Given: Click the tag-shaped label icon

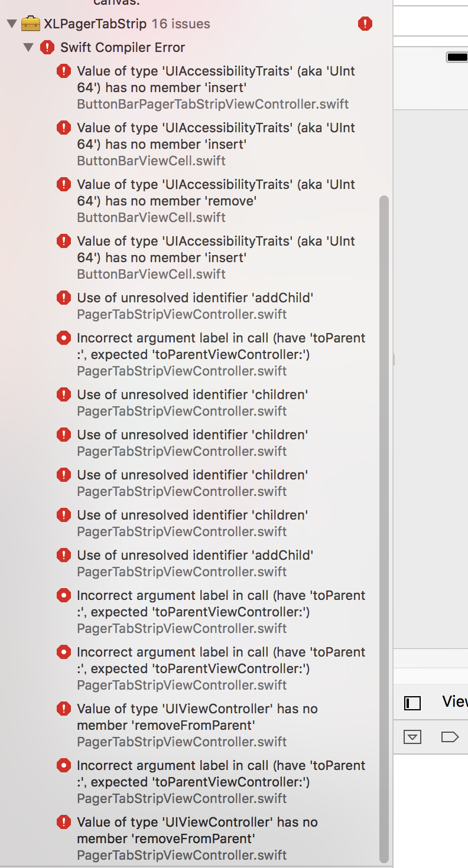Looking at the screenshot, I should 450,737.
